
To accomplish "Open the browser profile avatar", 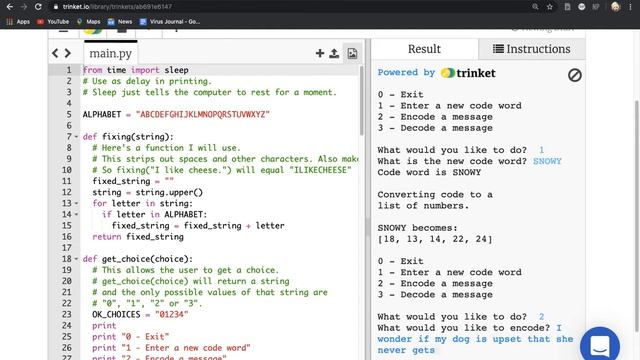I will (616, 7).
